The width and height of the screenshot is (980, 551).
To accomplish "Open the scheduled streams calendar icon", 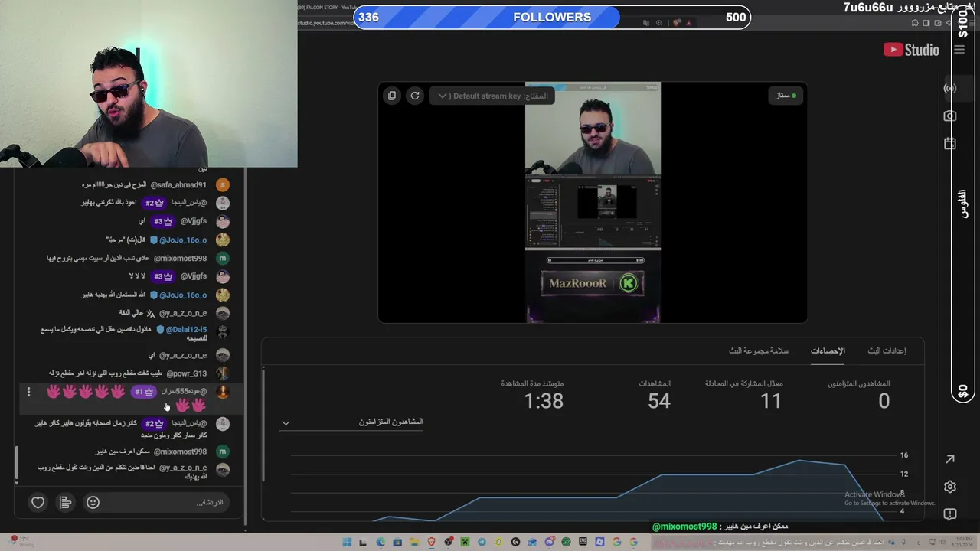I will (x=950, y=143).
